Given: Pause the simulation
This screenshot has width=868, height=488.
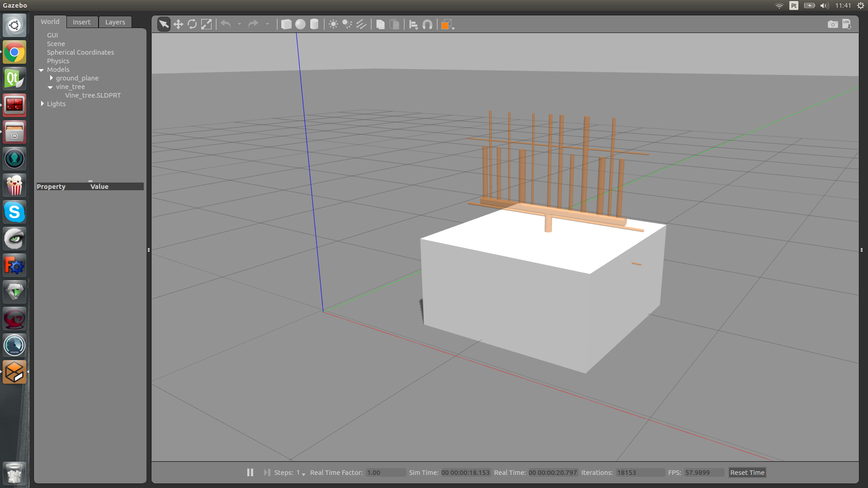Looking at the screenshot, I should (250, 473).
